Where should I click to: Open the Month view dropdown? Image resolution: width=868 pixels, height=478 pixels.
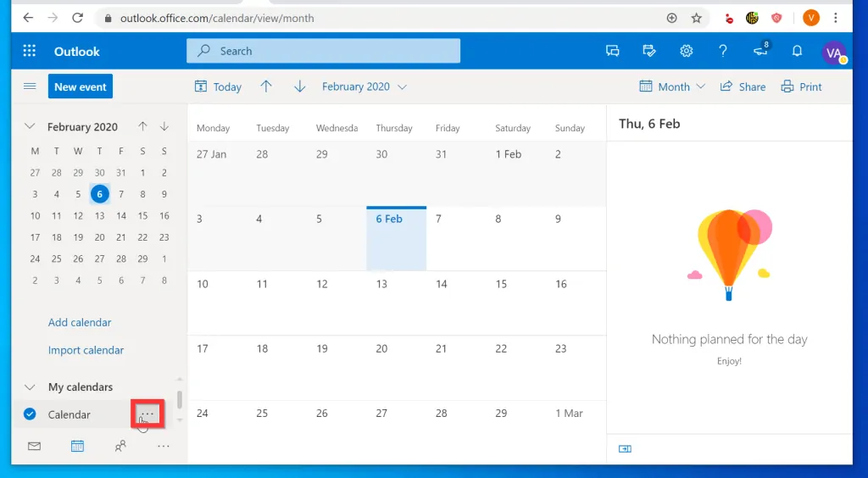(672, 86)
